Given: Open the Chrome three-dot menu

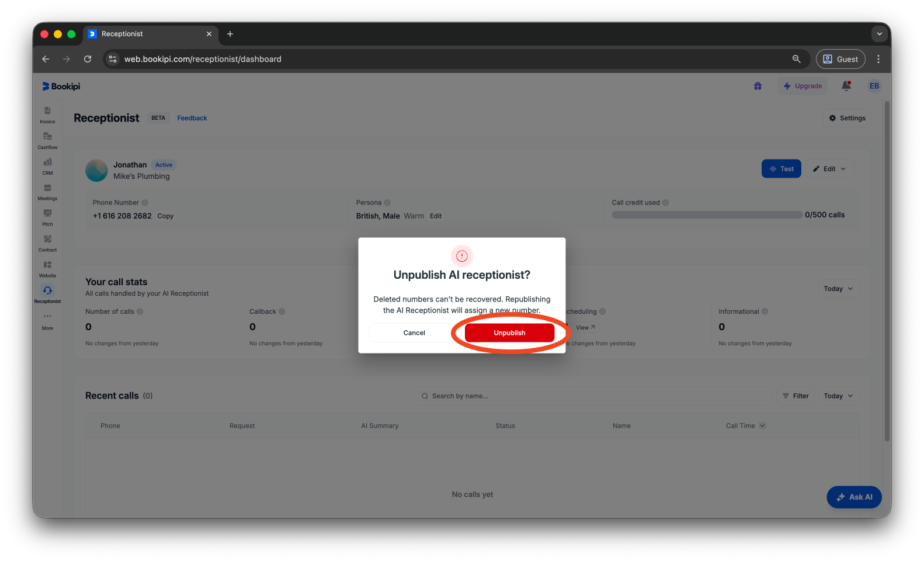Looking at the screenshot, I should pos(878,59).
